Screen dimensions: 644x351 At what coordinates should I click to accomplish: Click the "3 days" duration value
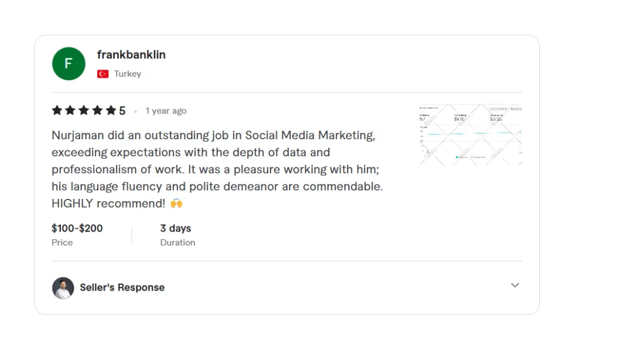click(176, 228)
